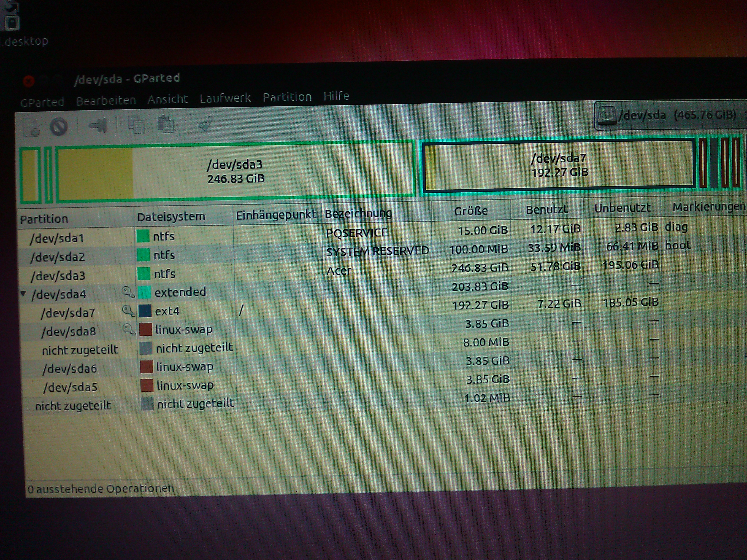Screen dimensions: 747x560
Task: Click the Delete partition toolbar icon
Action: (59, 127)
